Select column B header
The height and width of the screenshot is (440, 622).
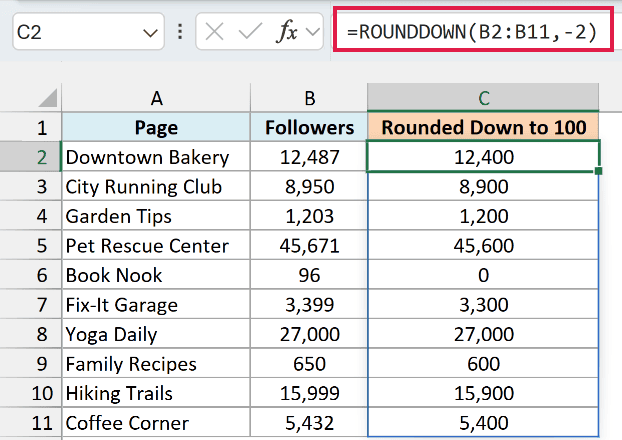[x=309, y=98]
